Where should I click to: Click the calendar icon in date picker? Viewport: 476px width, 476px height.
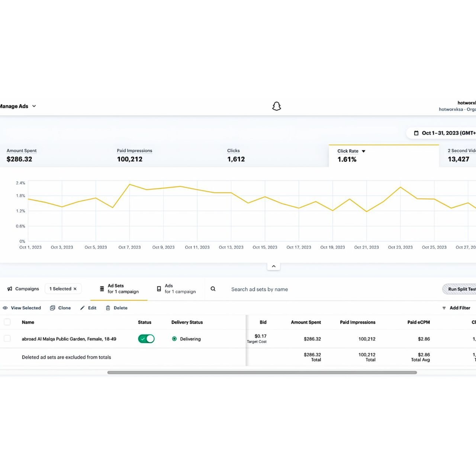(416, 133)
